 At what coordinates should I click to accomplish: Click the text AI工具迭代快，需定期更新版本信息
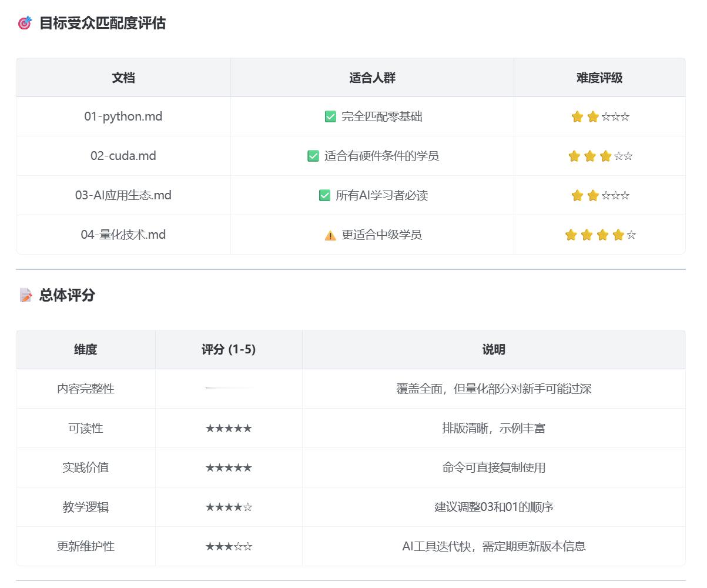(x=494, y=546)
